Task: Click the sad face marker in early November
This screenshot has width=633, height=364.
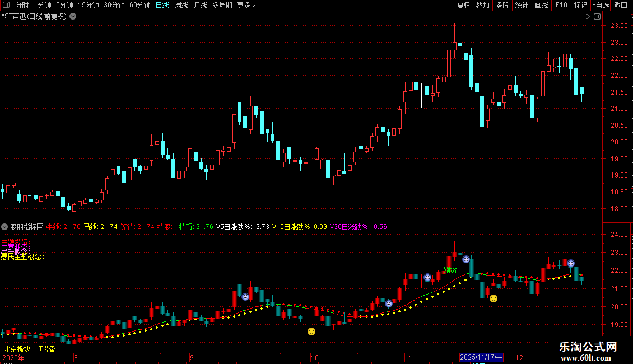Action: (x=427, y=278)
